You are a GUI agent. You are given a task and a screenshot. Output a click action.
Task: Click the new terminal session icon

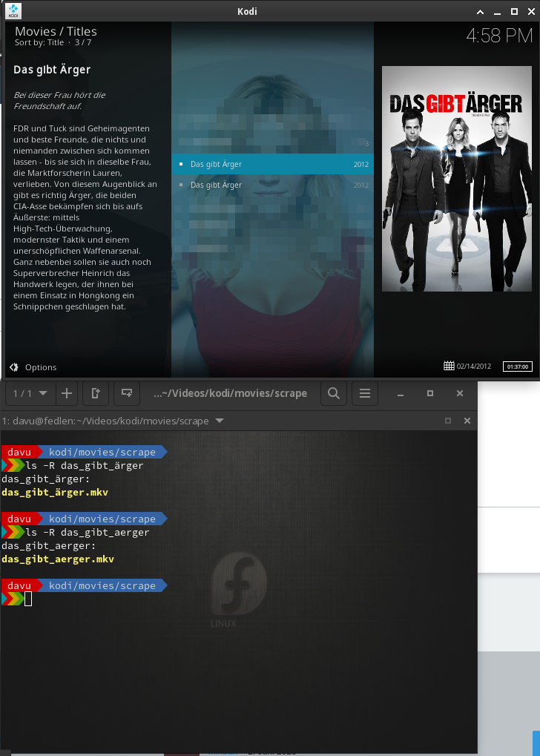(x=127, y=393)
